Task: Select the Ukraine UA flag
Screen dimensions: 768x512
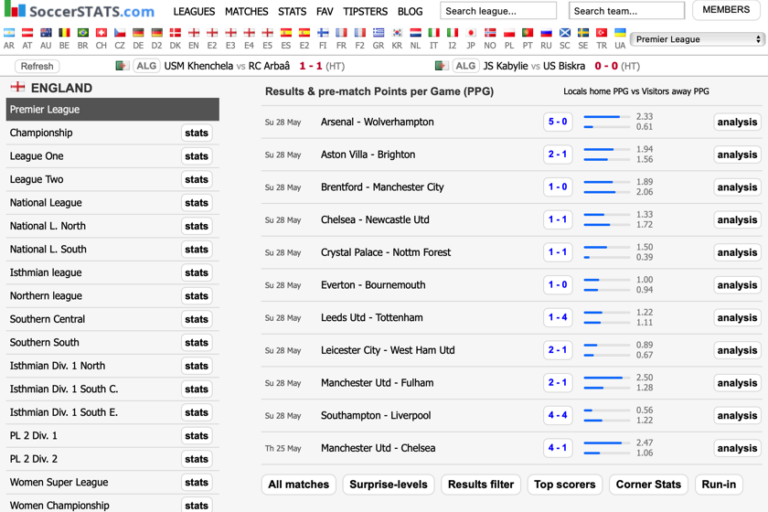Action: (620, 33)
